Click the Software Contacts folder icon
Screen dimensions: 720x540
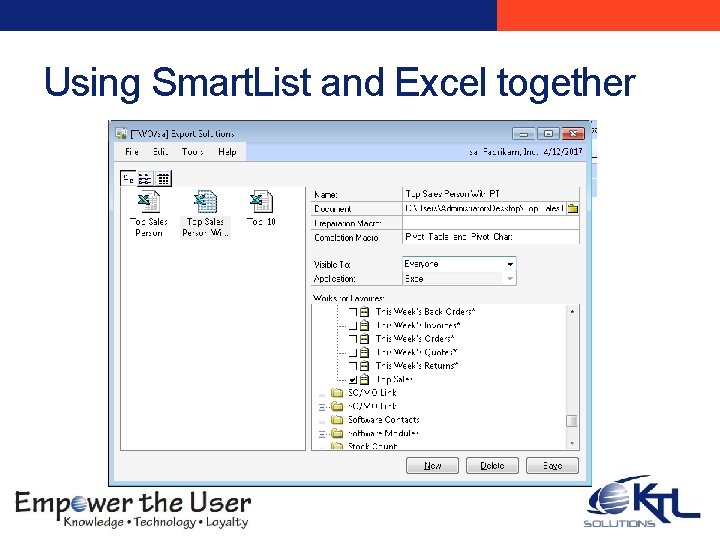click(338, 420)
